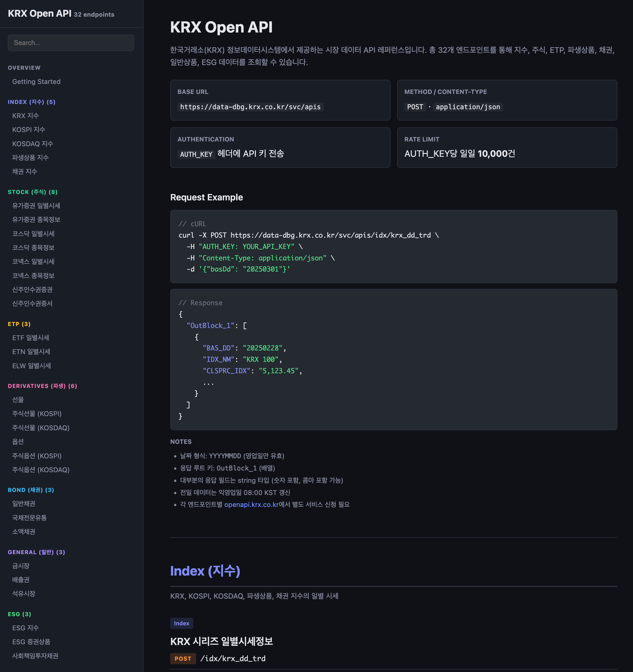This screenshot has height=672, width=633.
Task: Open 선물 under Derivatives
Action: click(18, 400)
